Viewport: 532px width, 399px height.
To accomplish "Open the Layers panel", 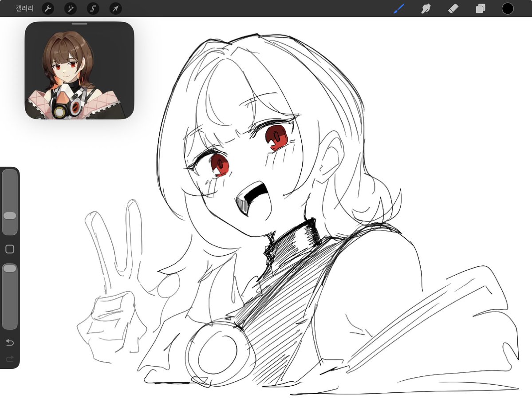I will coord(481,8).
